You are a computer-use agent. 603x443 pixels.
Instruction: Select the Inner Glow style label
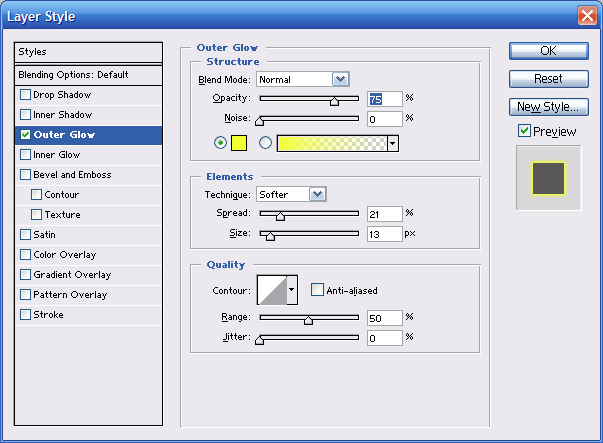57,155
